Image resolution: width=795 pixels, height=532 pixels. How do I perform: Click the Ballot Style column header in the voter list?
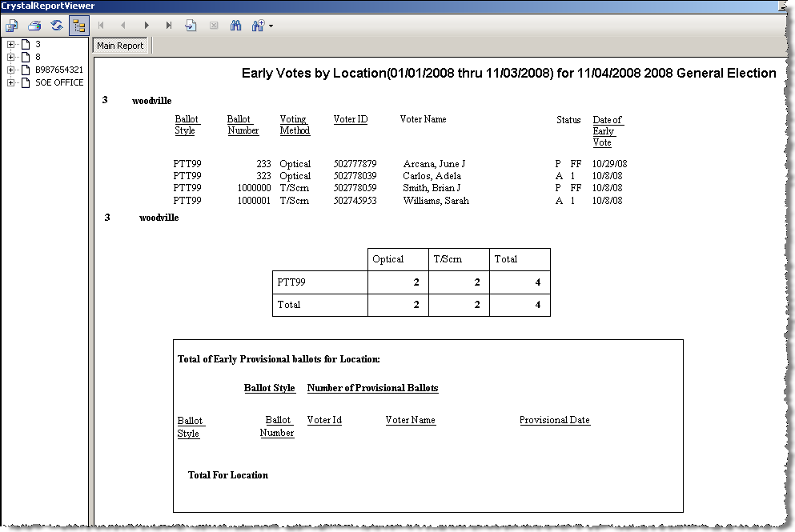coord(187,125)
